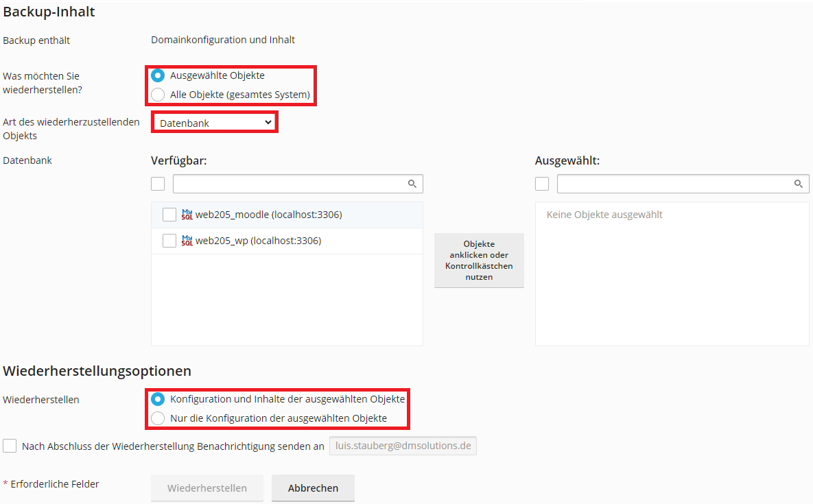
Task: Click the search magnifier in the Verfügbar field
Action: [x=412, y=184]
